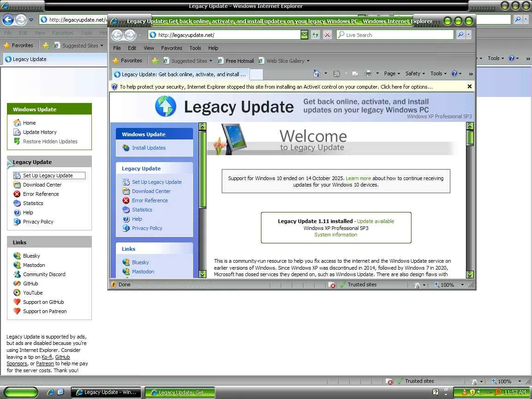Image resolution: width=532 pixels, height=399 pixels.
Task: Switch to the 'Legacy Update - Win...' taskbar button
Action: 106,392
